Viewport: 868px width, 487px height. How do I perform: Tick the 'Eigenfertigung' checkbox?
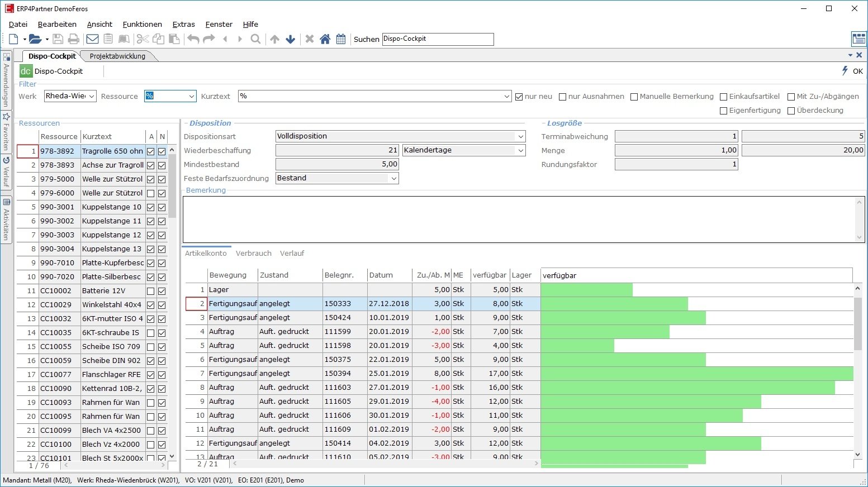click(x=723, y=111)
